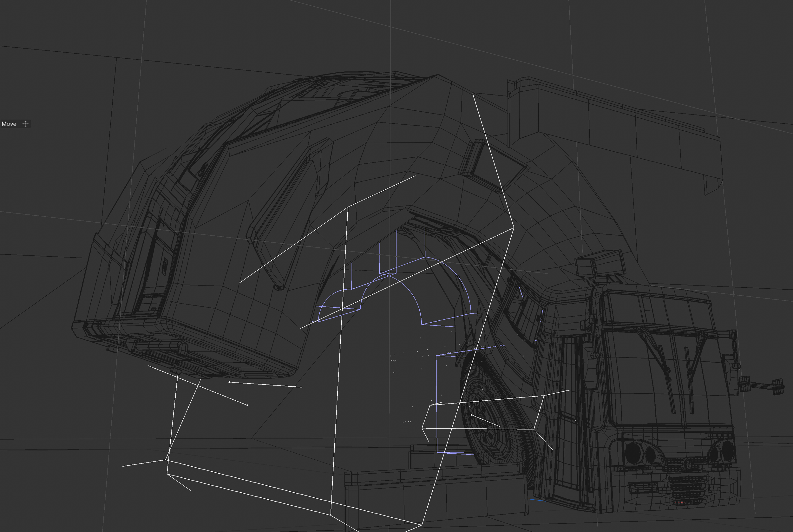This screenshot has width=793, height=532.
Task: Click the small blue line segment near door
Action: tap(537, 500)
